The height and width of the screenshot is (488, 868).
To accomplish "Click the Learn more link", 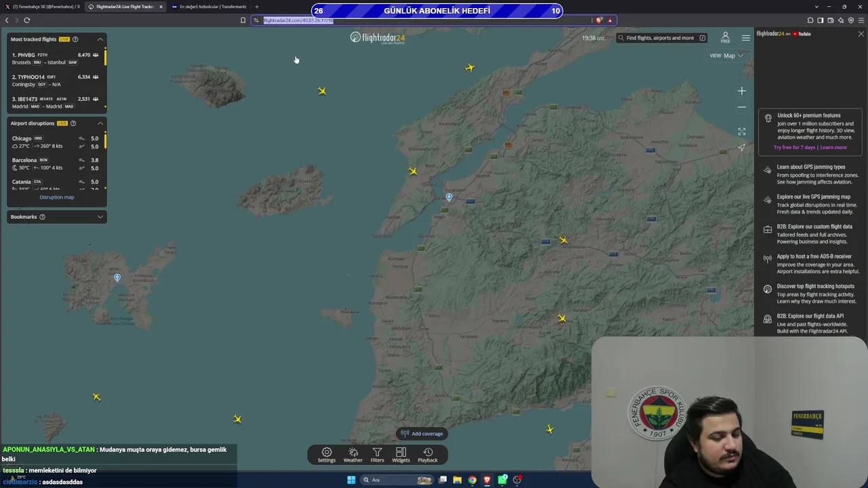I will (x=833, y=148).
